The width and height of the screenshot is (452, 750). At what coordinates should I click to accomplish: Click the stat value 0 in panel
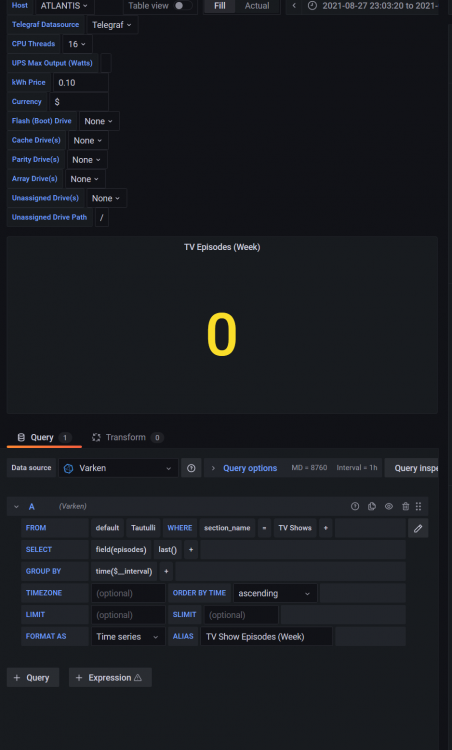click(222, 334)
